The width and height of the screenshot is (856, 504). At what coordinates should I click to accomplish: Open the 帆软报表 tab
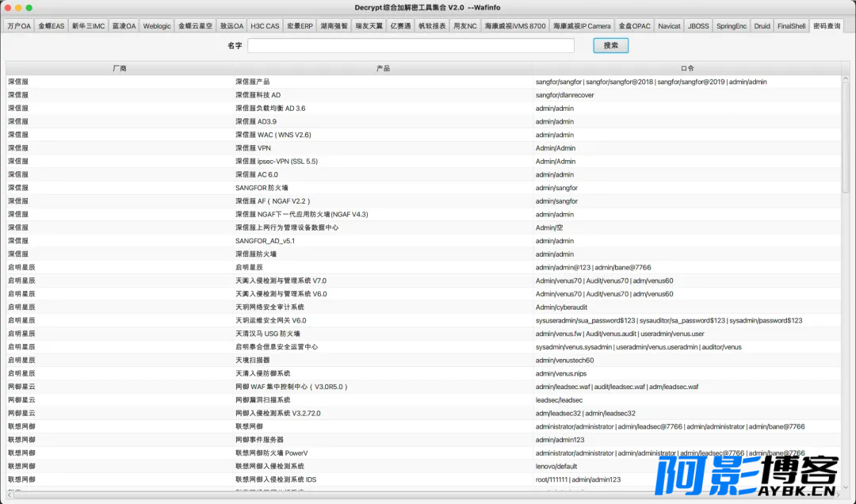432,25
